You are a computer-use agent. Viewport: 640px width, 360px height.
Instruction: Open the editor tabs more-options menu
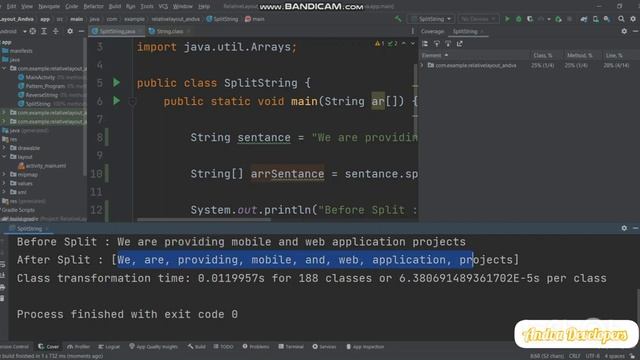pyautogui.click(x=413, y=31)
